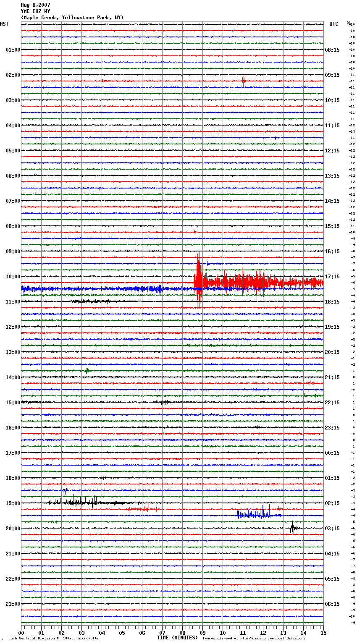Image resolution: width=357 pixels, height=644 pixels.
Task: Select the 12:00 MST time label
Action: click(x=13, y=327)
